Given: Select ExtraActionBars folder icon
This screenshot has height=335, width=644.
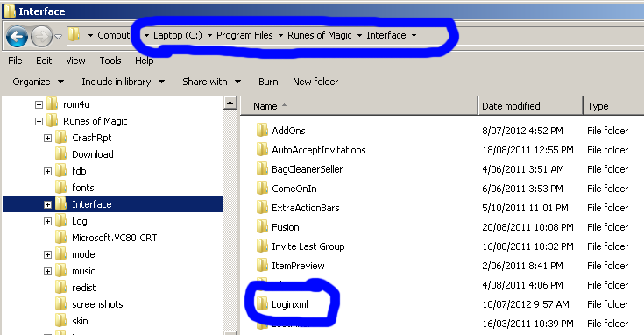Looking at the screenshot, I should [x=262, y=207].
